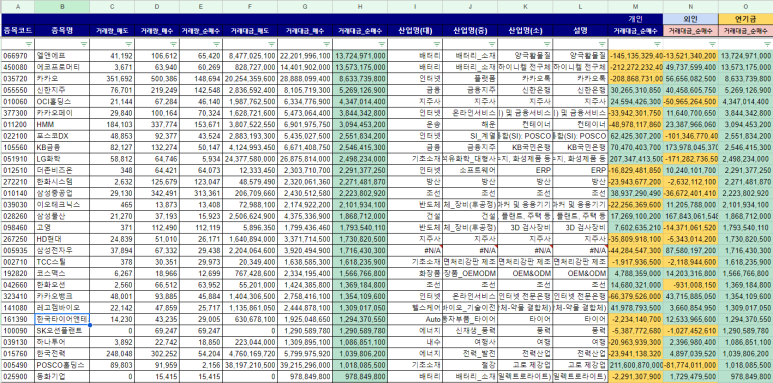Screen dimensions: 773x383
Task: Click the 산업명(소) header cell
Action: pyautogui.click(x=525, y=31)
